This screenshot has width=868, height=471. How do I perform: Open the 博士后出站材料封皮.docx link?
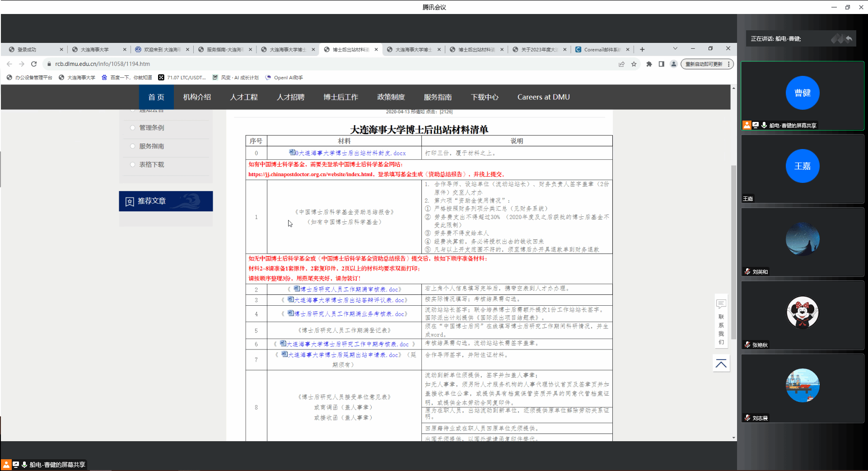(350, 153)
